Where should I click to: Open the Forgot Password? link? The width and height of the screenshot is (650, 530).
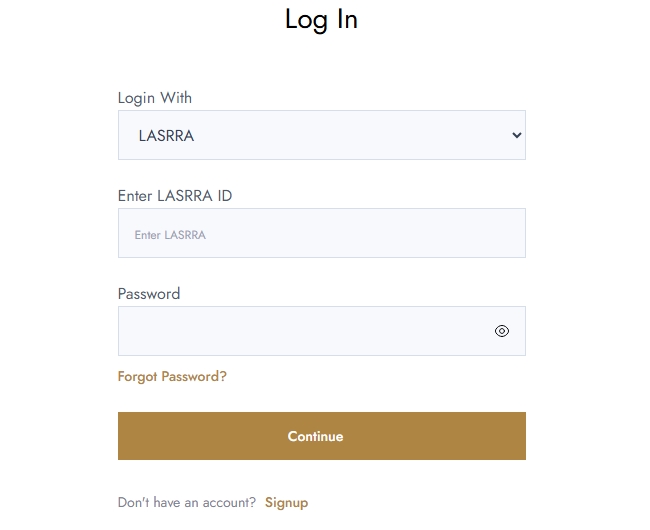tap(172, 377)
